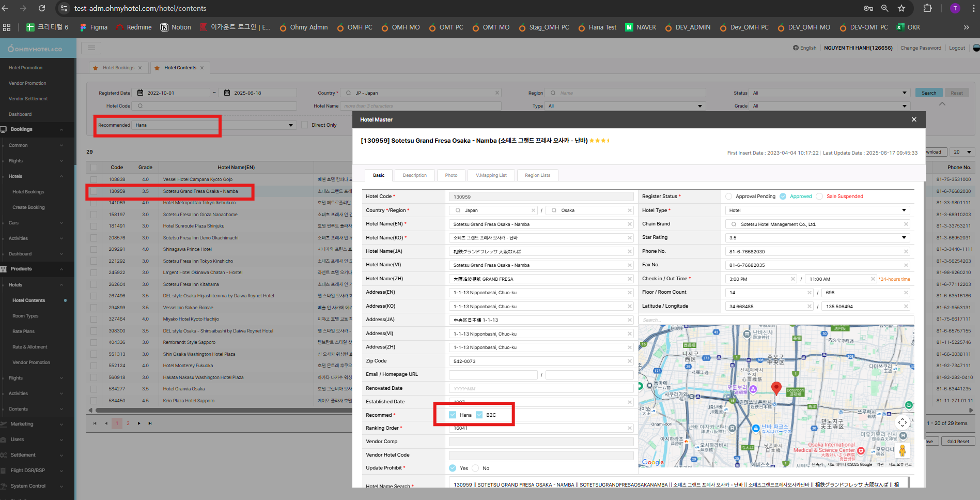Image resolution: width=980 pixels, height=500 pixels.
Task: Click the red location pin on the map
Action: [x=776, y=388]
